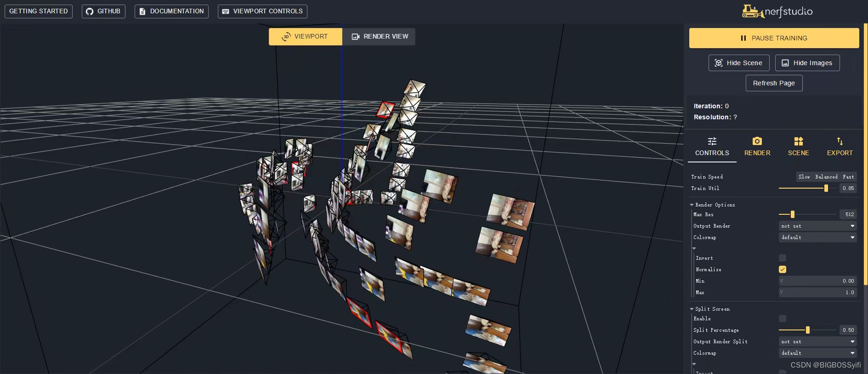The width and height of the screenshot is (868, 374).
Task: Open Colormap dropdown under Render Options
Action: point(818,237)
